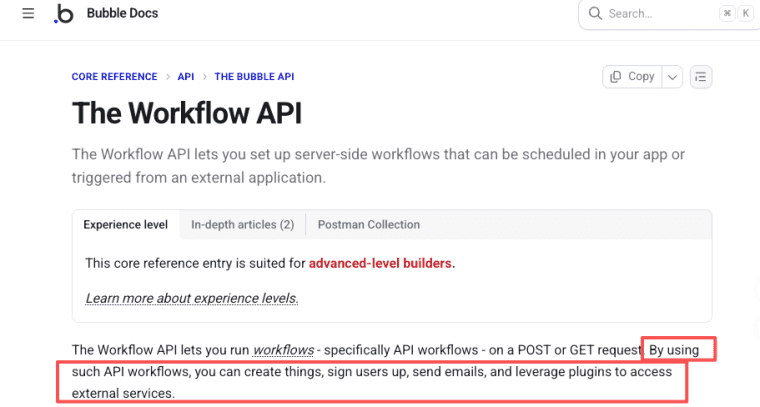
Task: Open THE BUBBLE API breadcrumb
Action: pos(254,77)
